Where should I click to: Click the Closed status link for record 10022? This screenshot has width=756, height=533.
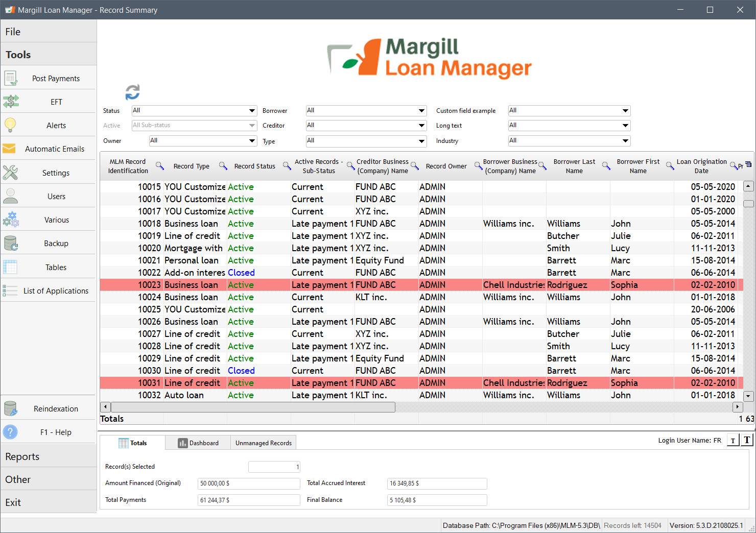[x=241, y=272]
